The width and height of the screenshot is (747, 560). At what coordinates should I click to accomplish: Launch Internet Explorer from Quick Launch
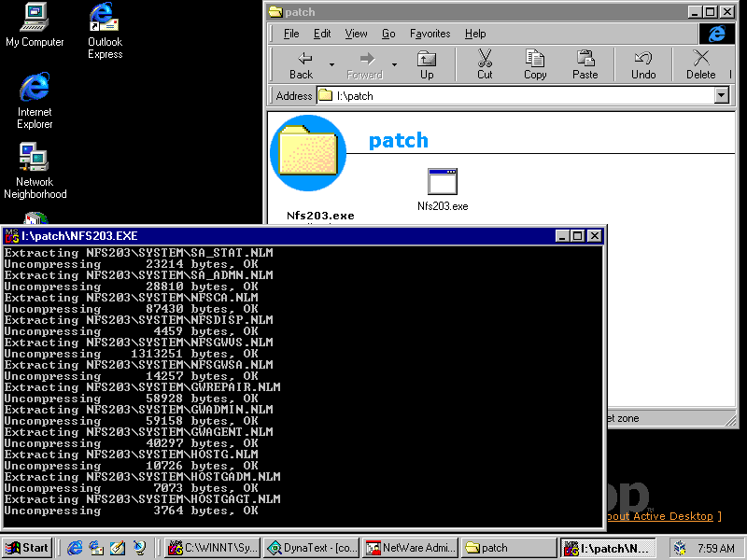click(75, 548)
